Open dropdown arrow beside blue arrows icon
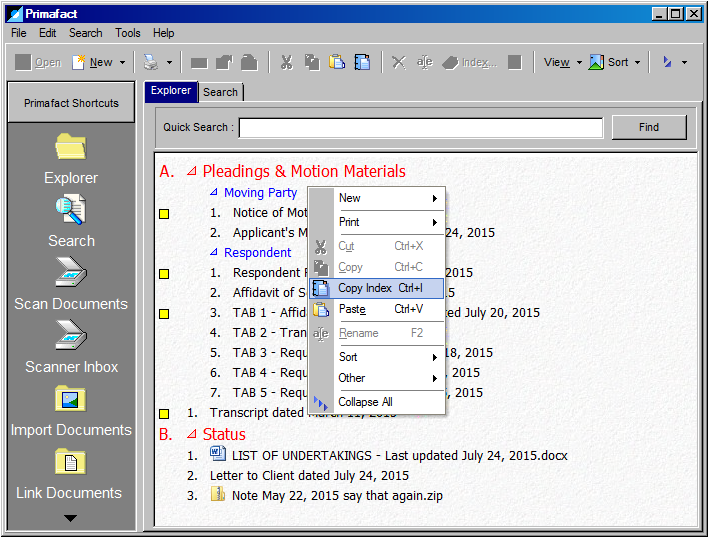The image size is (709, 537). coord(685,62)
